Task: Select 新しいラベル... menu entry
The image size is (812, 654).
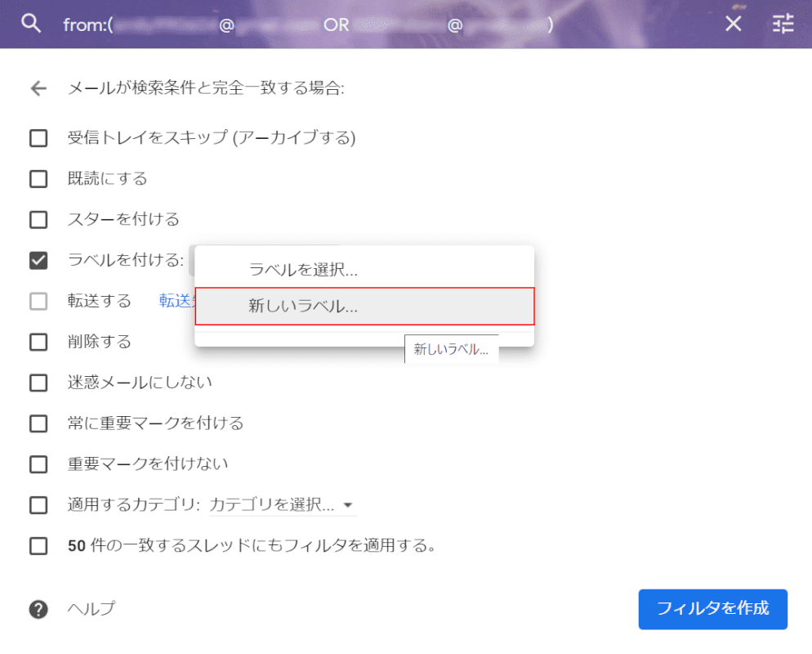Action: pyautogui.click(x=364, y=307)
